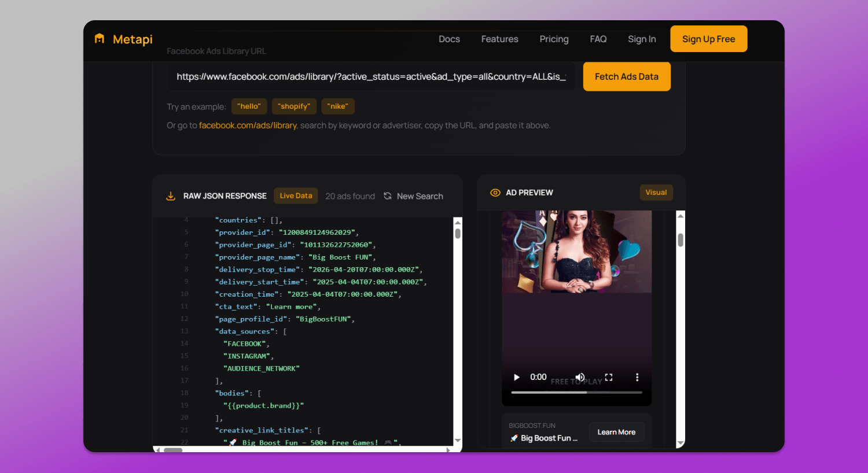Click the "delivery_start_time" JSON line

click(321, 282)
